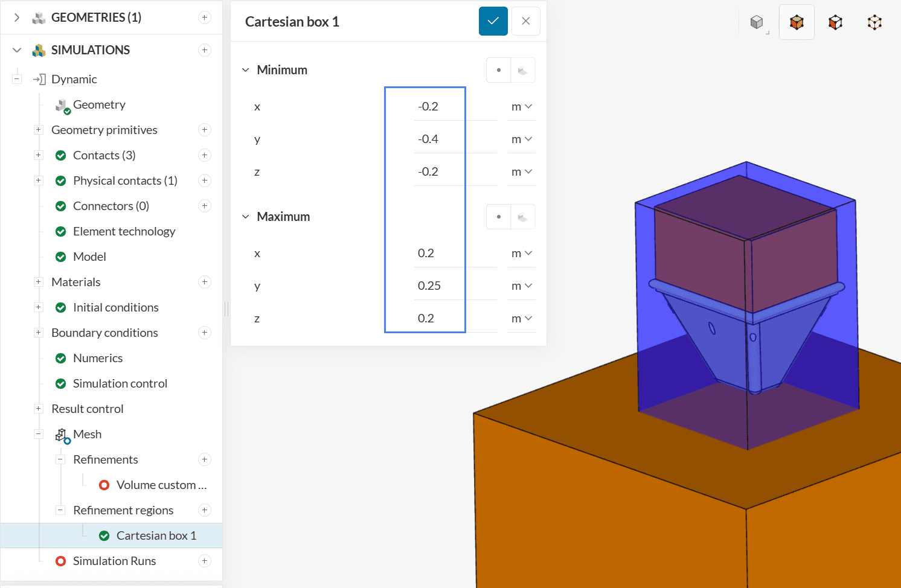Select Volume custom refinement item

click(161, 485)
